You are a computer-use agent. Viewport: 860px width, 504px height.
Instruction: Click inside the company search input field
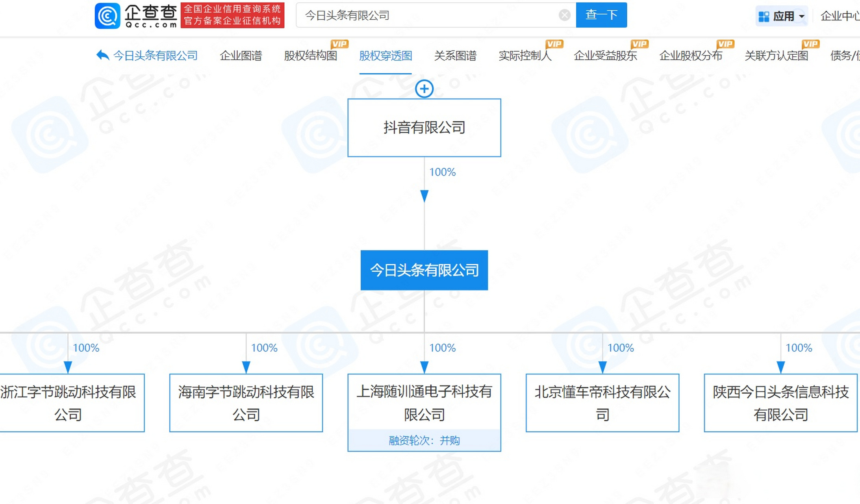[413, 16]
